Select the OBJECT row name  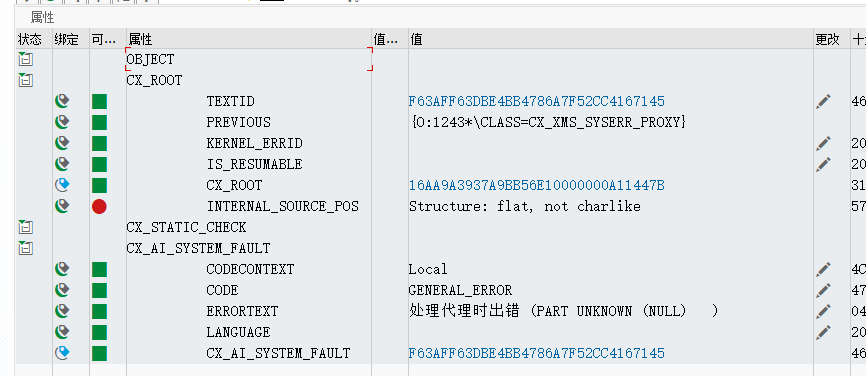tap(150, 59)
